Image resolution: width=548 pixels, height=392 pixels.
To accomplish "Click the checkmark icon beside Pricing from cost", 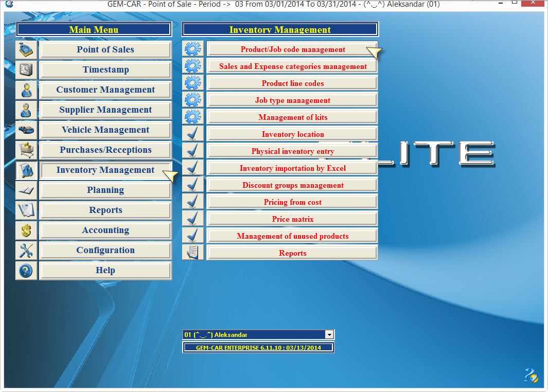I will pyautogui.click(x=193, y=202).
